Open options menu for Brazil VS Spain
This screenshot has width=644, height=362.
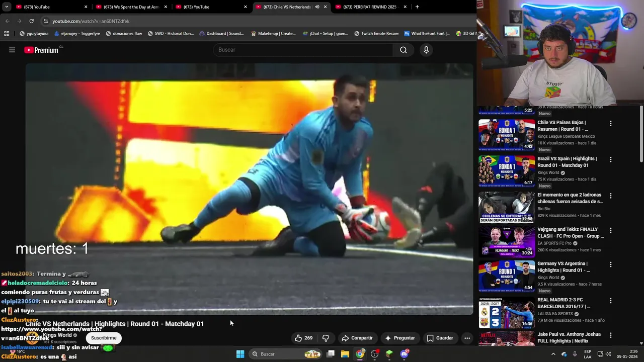[611, 159]
